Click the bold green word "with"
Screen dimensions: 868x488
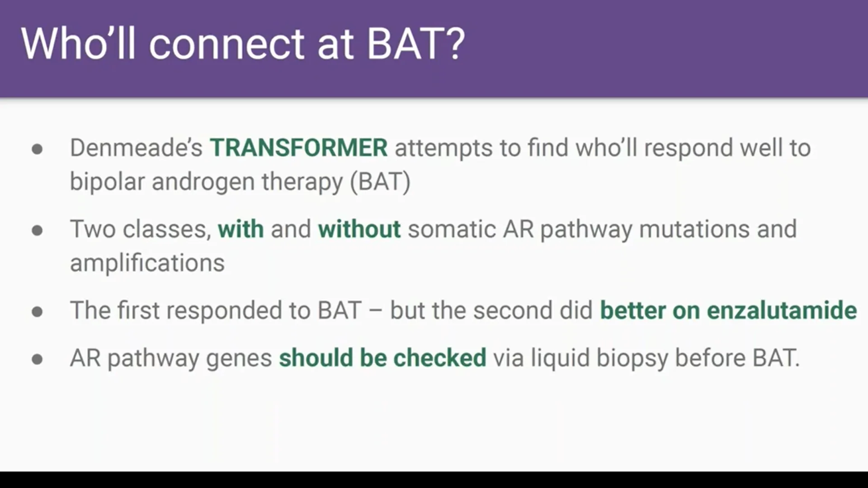pos(241,229)
